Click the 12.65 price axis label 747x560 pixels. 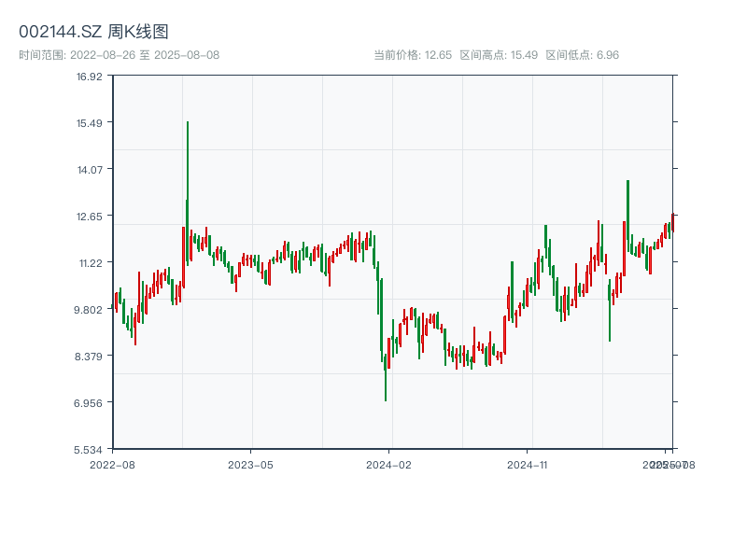90,217
